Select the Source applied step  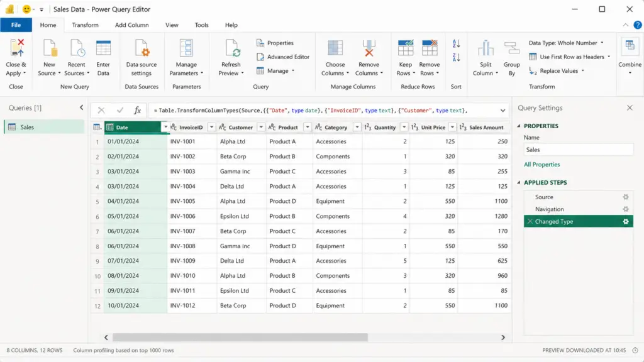(x=579, y=197)
